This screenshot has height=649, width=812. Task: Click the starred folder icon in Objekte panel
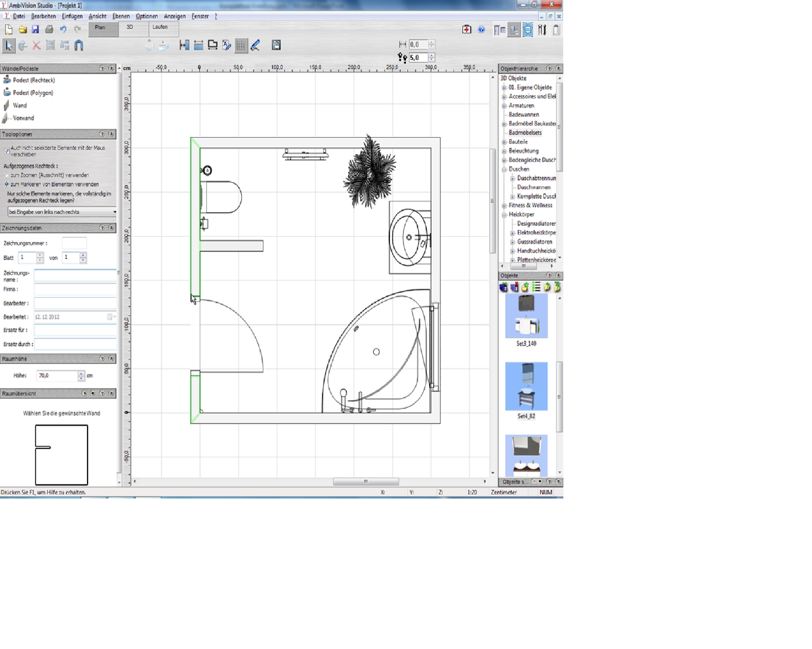(x=525, y=287)
